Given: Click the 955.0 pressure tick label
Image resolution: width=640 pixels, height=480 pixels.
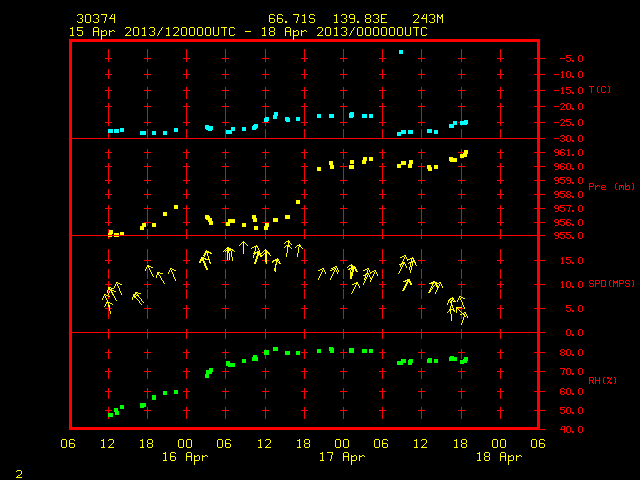Looking at the screenshot, I should [568, 236].
